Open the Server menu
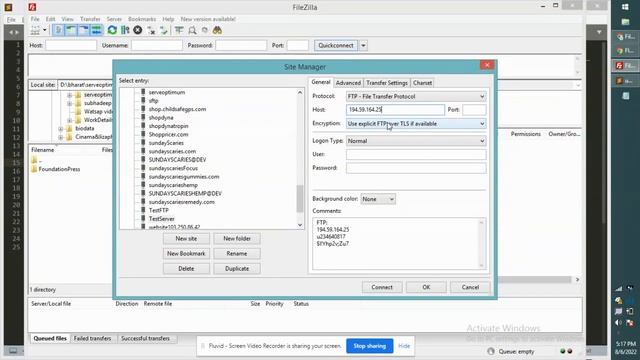Viewport: 640px width, 360px height. [x=114, y=19]
